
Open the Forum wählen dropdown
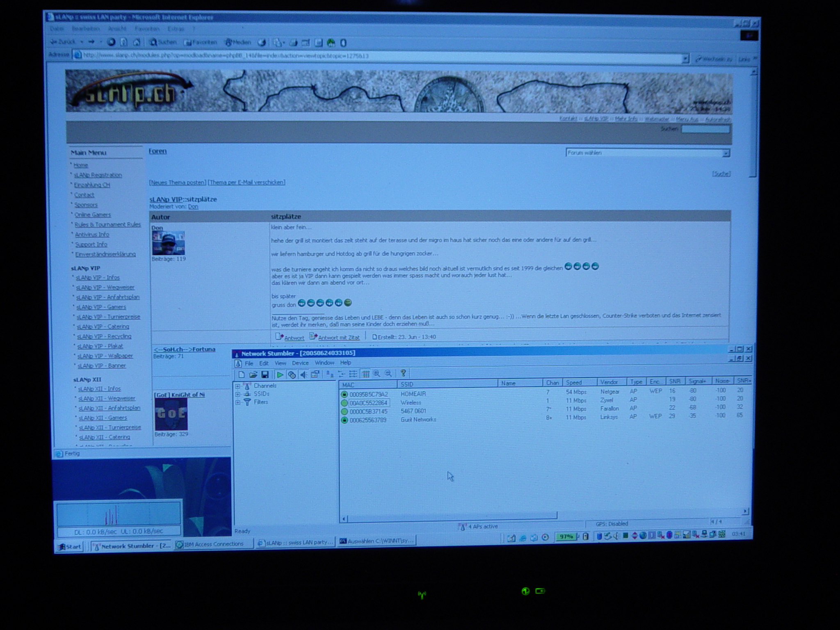pos(726,153)
